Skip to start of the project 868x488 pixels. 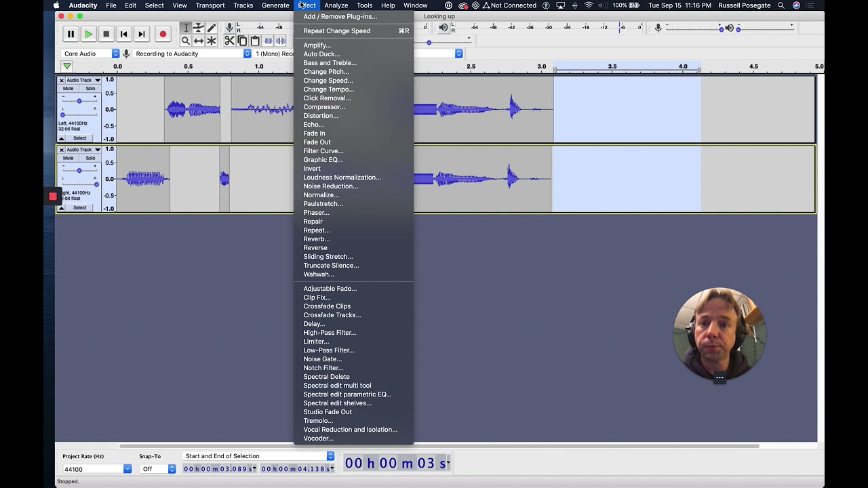point(123,34)
